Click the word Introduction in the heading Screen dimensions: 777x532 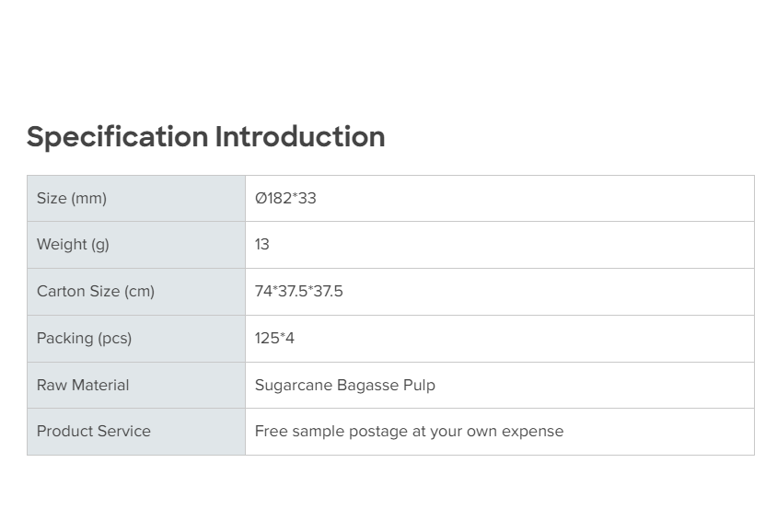click(x=300, y=137)
